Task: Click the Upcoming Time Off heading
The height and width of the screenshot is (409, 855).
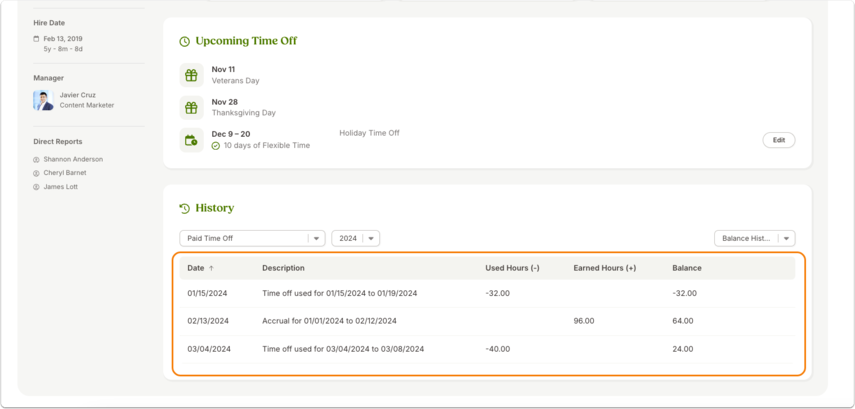Action: [246, 41]
